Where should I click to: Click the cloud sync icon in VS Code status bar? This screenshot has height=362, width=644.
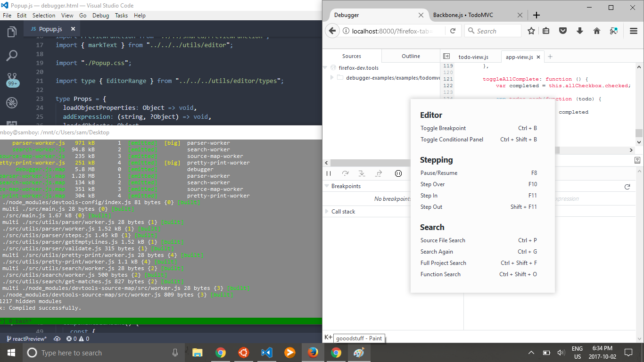(x=57, y=338)
